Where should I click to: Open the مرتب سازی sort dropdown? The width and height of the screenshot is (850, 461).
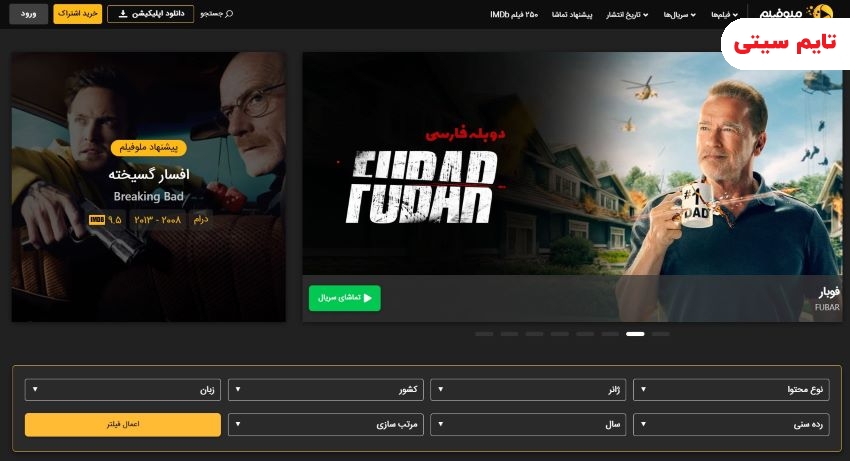326,425
